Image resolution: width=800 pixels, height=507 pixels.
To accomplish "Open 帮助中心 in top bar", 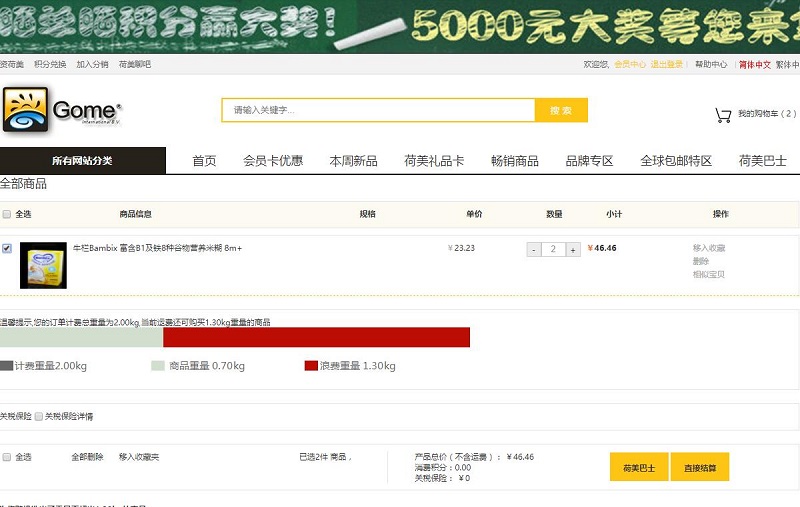I will point(711,64).
